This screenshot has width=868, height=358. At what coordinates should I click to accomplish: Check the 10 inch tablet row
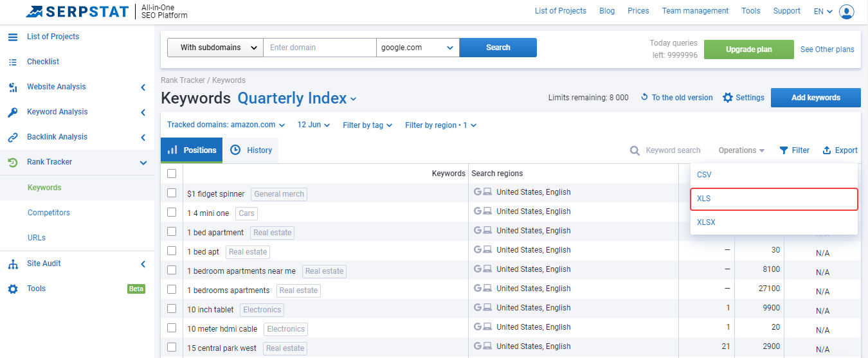[x=172, y=309]
